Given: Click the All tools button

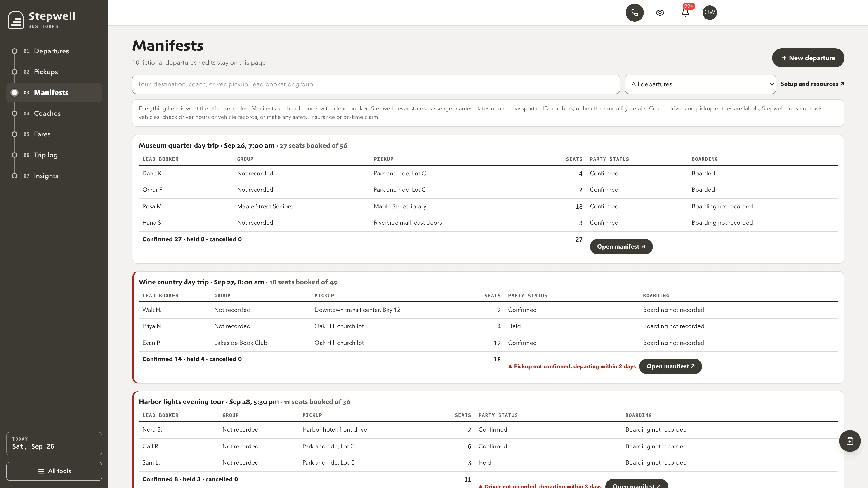Looking at the screenshot, I should point(54,471).
